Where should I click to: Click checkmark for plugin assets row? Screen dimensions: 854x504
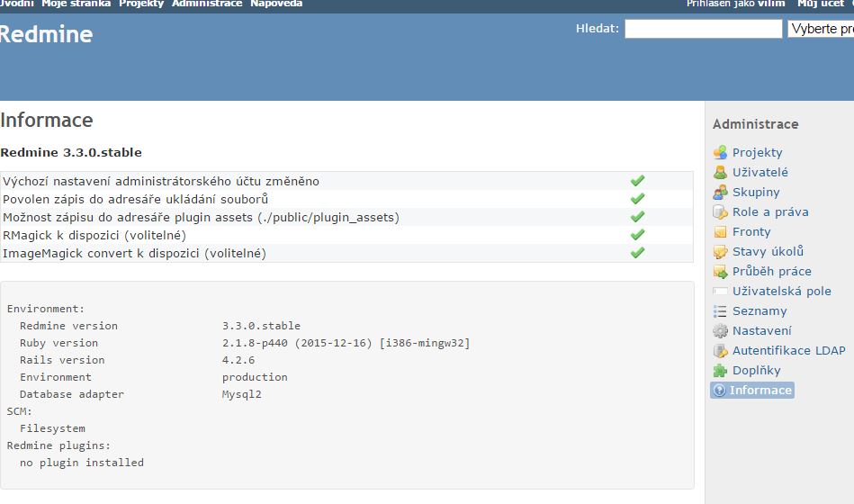(x=637, y=216)
